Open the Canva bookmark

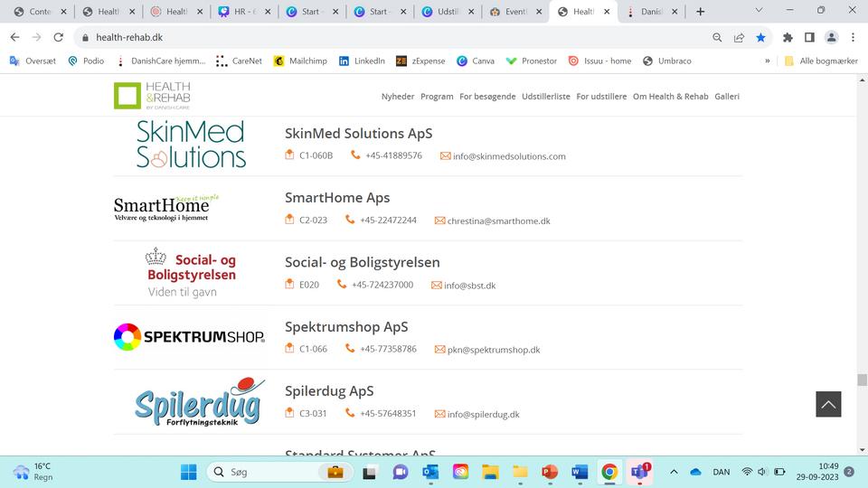point(476,61)
